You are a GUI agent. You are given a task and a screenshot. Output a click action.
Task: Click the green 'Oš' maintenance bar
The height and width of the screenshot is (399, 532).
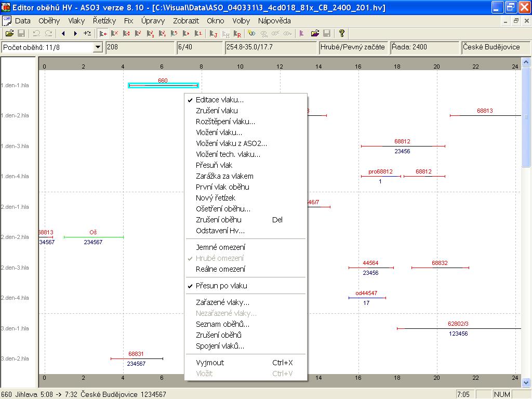click(x=94, y=237)
